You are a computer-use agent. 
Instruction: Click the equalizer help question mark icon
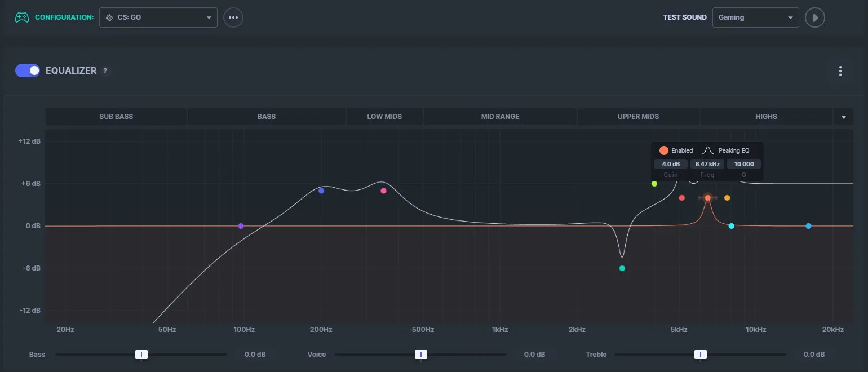[x=105, y=70]
